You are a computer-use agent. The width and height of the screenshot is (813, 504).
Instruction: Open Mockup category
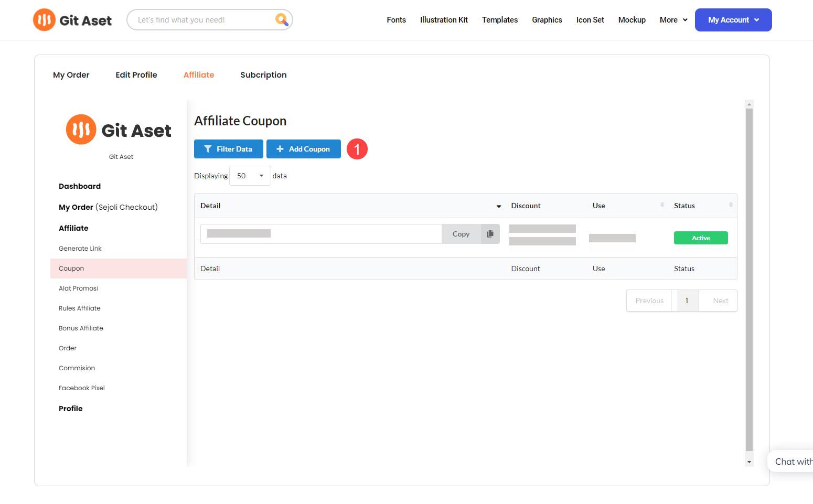pyautogui.click(x=632, y=20)
